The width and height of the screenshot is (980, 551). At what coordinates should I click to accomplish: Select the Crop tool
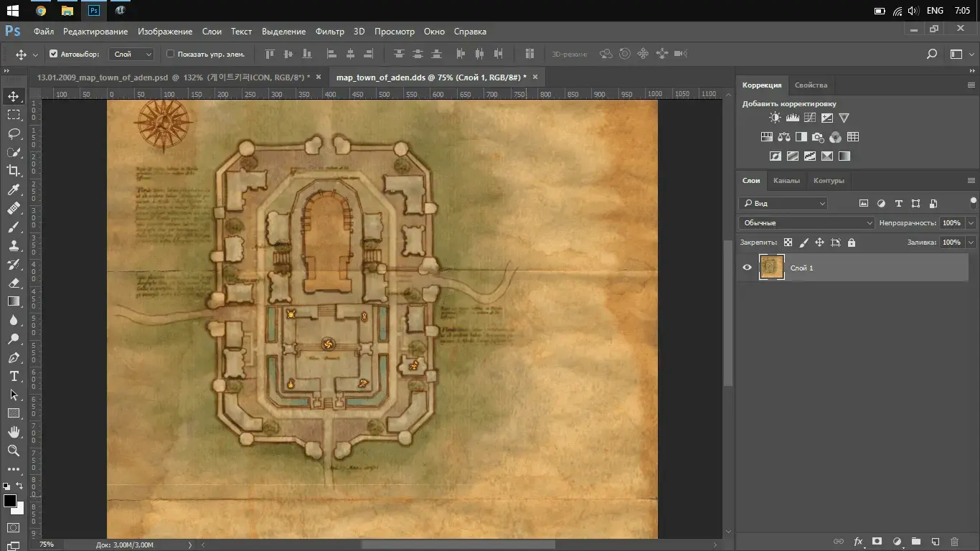pos(14,171)
